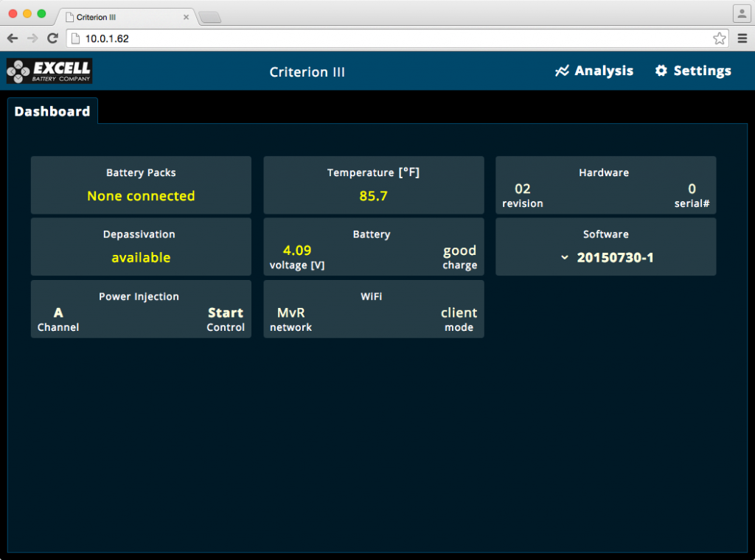The height and width of the screenshot is (560, 755).
Task: Close the Criterion III browser tab
Action: [x=186, y=17]
